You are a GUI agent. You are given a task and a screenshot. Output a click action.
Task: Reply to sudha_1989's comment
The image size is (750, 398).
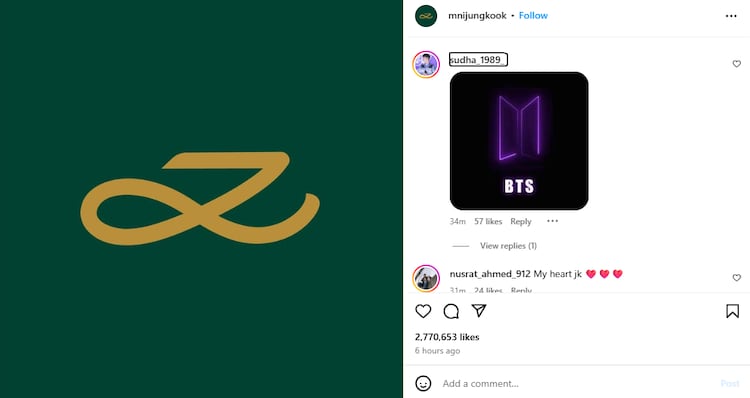[520, 221]
